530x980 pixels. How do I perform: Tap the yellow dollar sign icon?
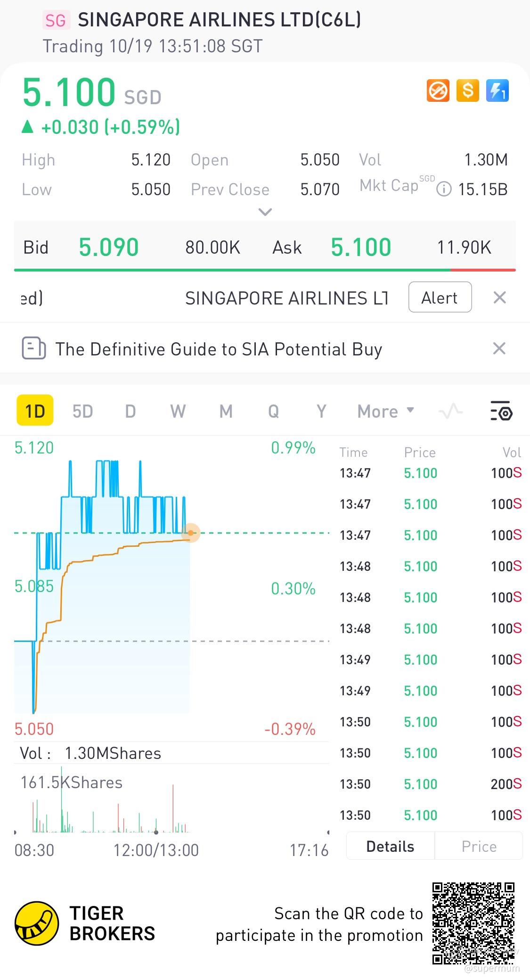(467, 91)
